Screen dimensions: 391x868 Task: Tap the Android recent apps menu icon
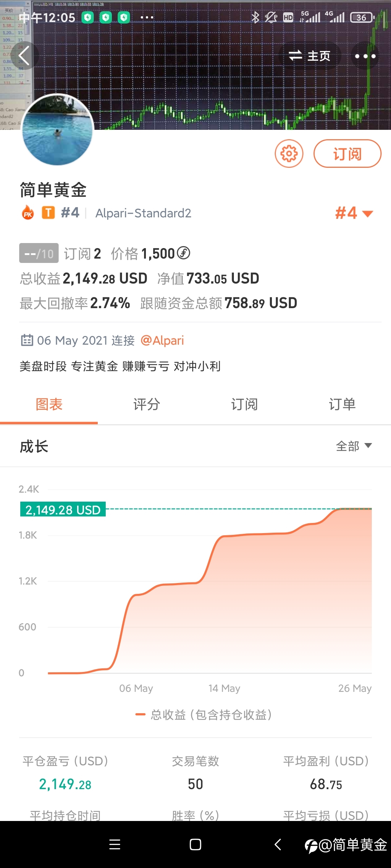point(115,844)
